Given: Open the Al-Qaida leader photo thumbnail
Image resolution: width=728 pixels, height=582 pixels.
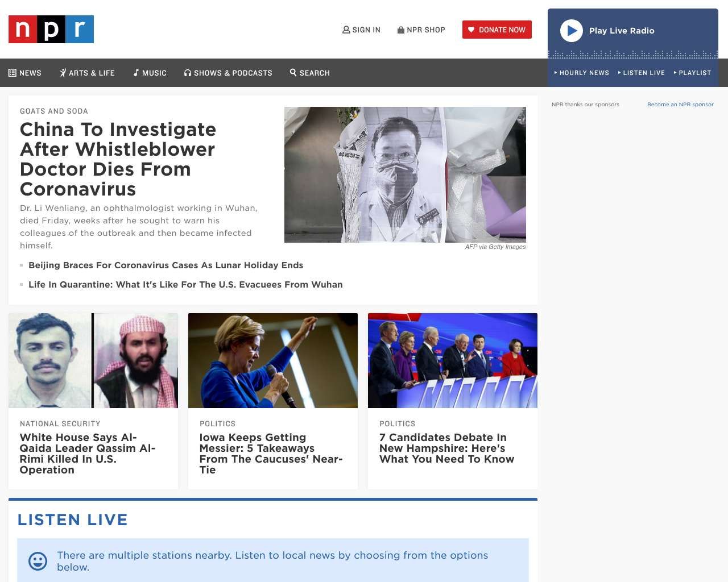Looking at the screenshot, I should pyautogui.click(x=93, y=360).
